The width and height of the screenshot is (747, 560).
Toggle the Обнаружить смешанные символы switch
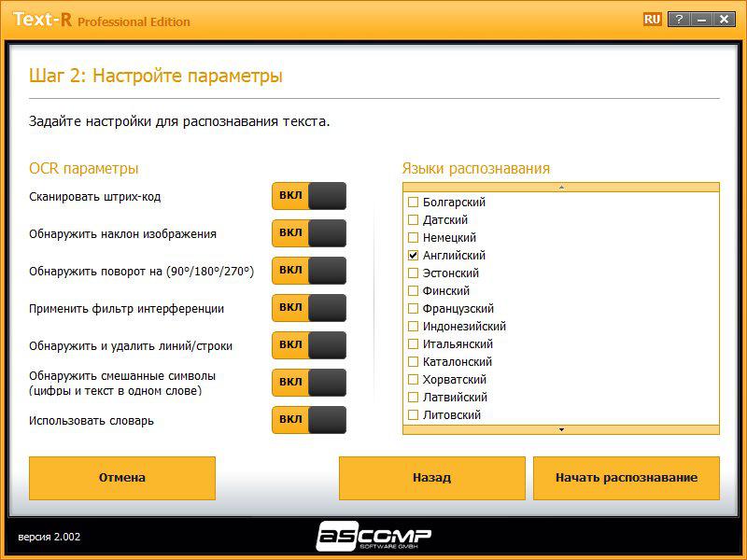tap(309, 383)
